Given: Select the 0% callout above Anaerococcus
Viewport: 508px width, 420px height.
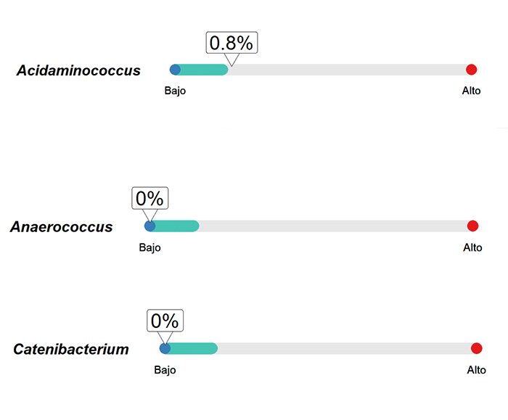Looking at the screenshot, I should coord(150,198).
